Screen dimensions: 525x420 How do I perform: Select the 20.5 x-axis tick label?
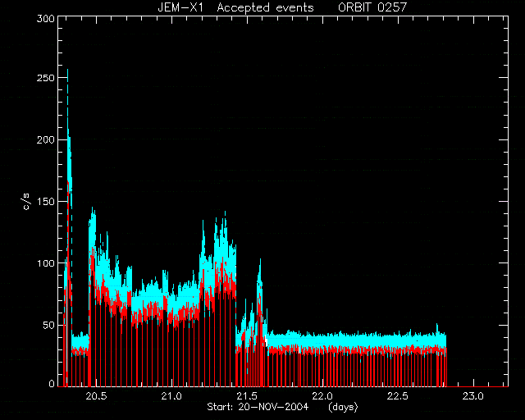pyautogui.click(x=96, y=396)
